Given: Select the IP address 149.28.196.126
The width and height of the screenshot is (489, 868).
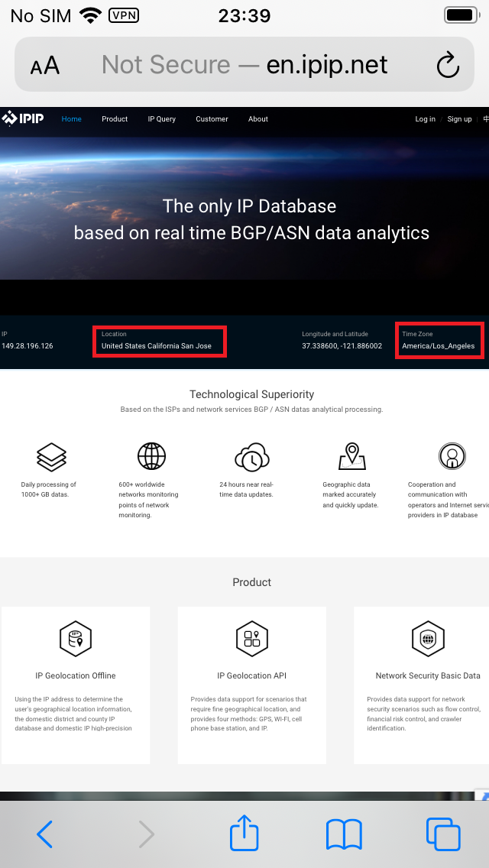Looking at the screenshot, I should [x=28, y=346].
